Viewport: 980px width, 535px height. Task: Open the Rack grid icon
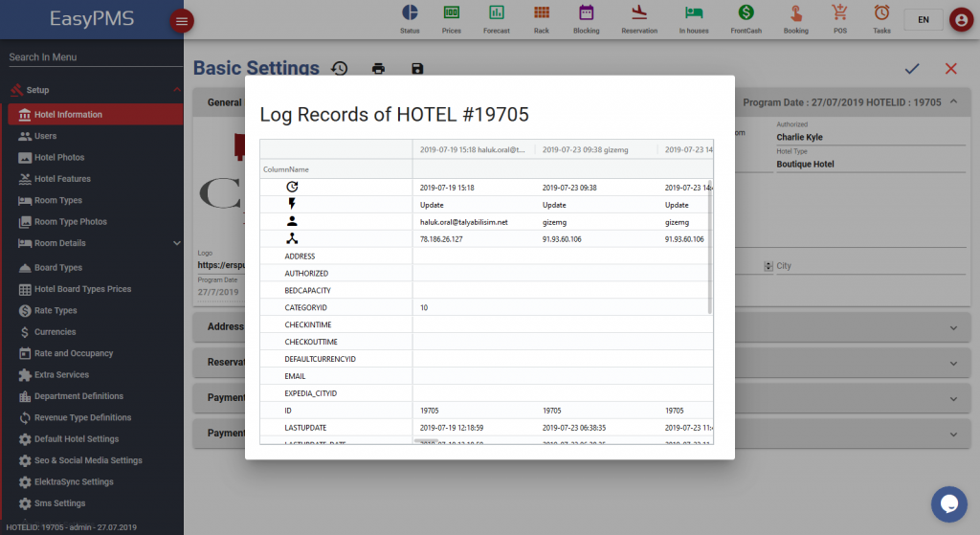click(542, 13)
